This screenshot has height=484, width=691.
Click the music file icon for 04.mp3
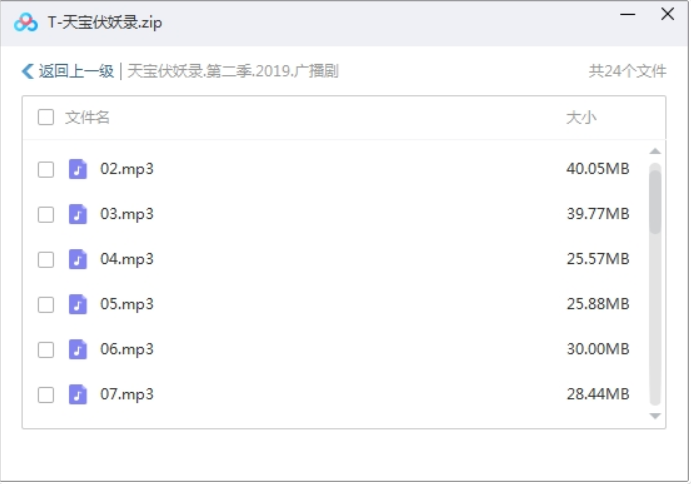[x=78, y=259]
